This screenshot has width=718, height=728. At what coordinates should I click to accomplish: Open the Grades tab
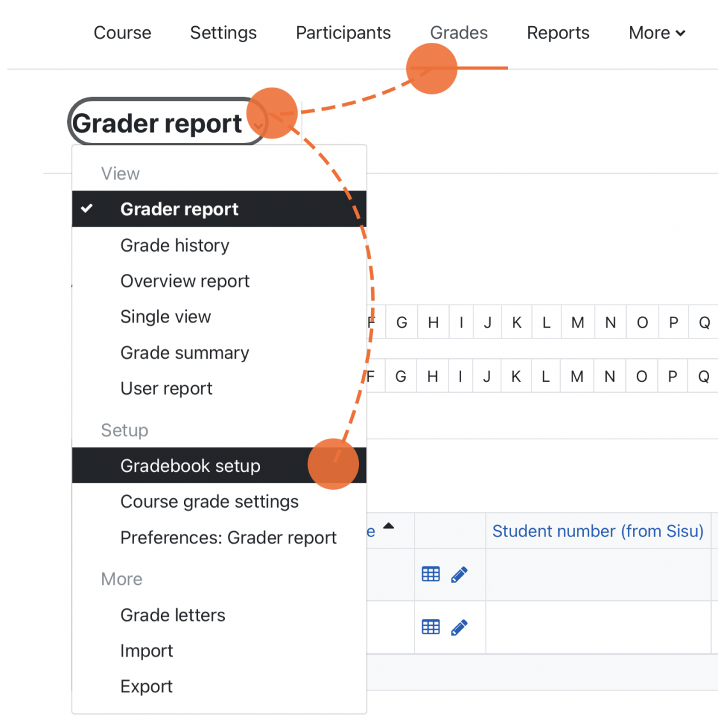pyautogui.click(x=459, y=33)
